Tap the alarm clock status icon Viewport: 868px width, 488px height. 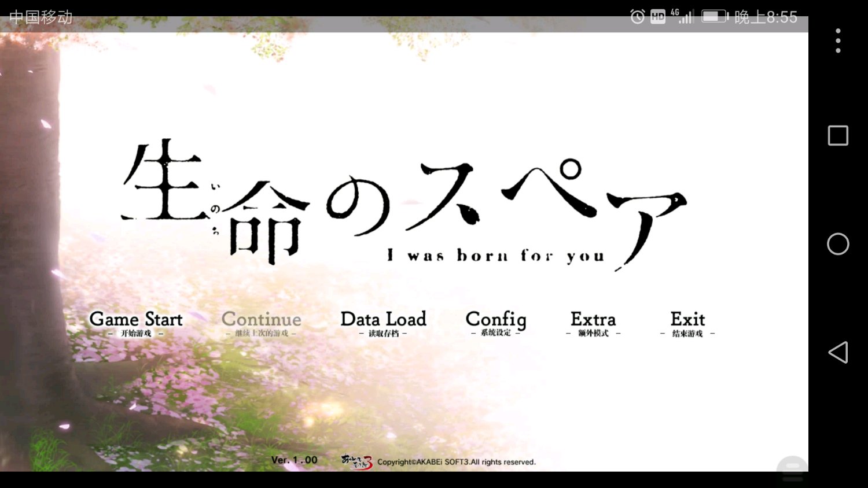point(637,17)
